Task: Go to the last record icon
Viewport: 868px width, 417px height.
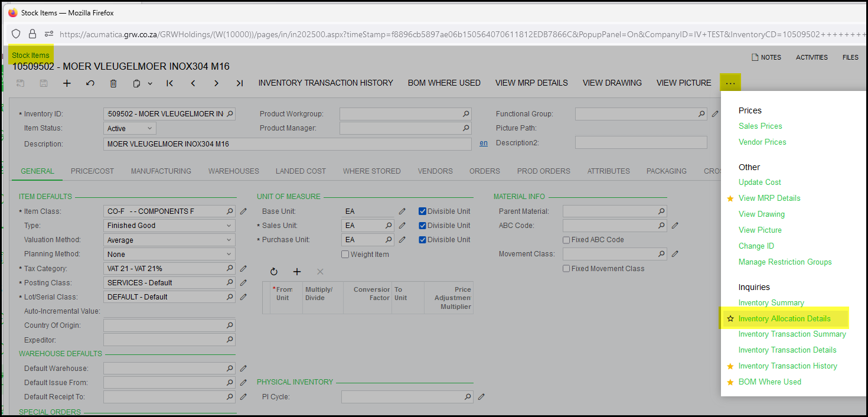Action: (x=239, y=83)
